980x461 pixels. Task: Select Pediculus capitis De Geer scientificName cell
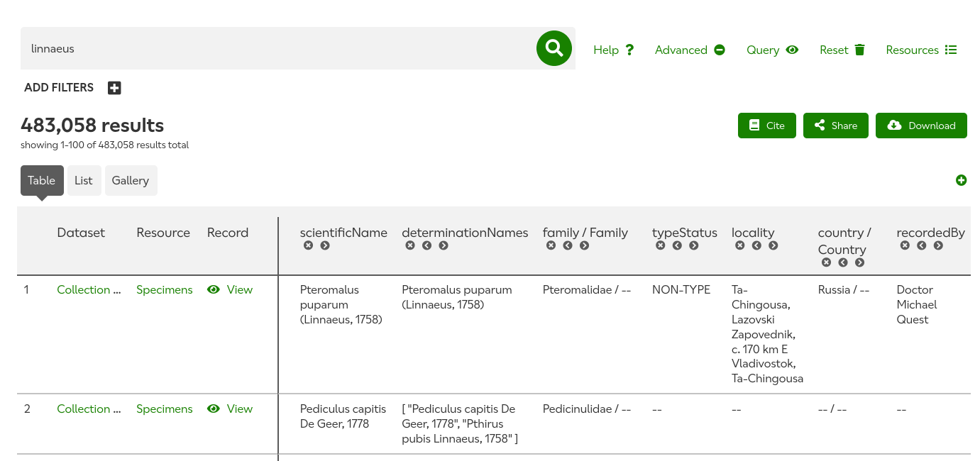[x=343, y=416]
